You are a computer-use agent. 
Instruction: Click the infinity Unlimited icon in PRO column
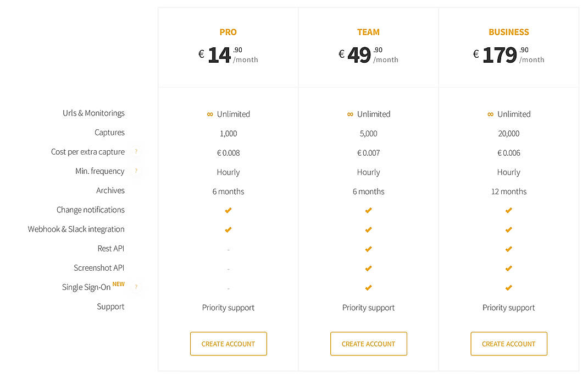[209, 114]
